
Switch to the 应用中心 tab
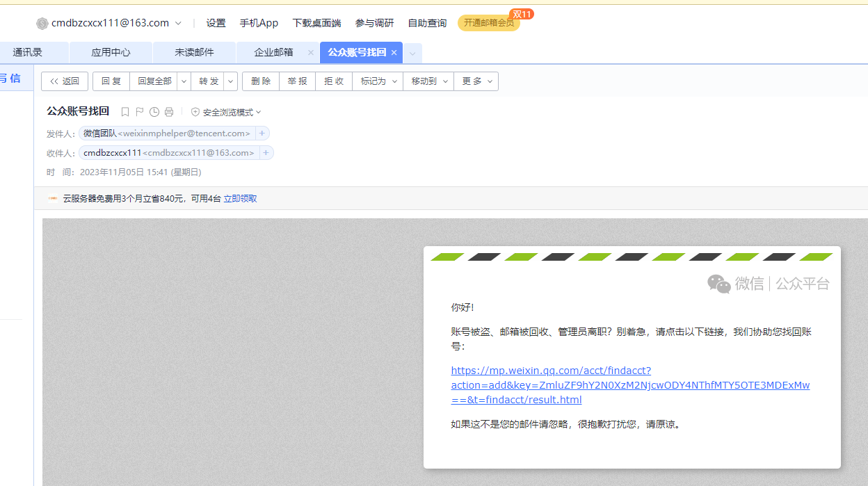pos(111,52)
